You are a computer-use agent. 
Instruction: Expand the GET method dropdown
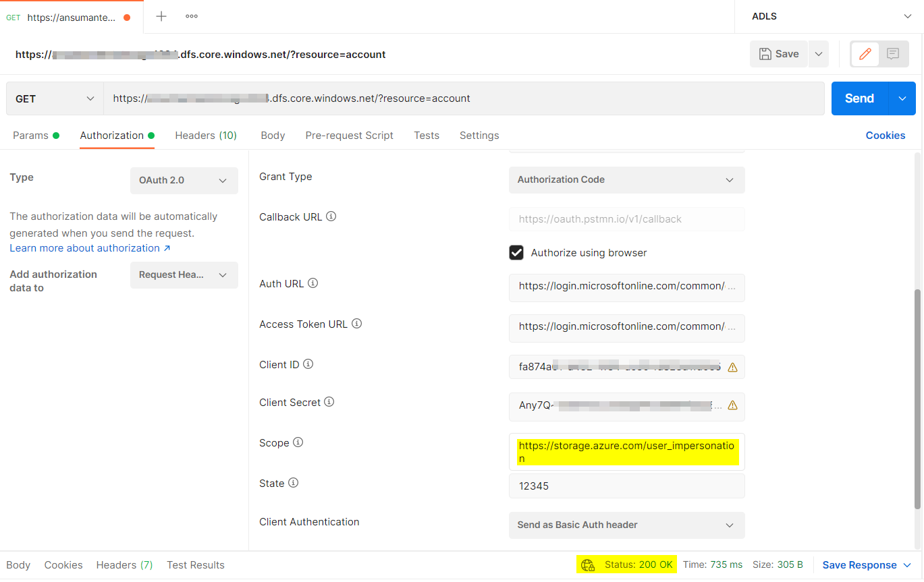click(55, 98)
